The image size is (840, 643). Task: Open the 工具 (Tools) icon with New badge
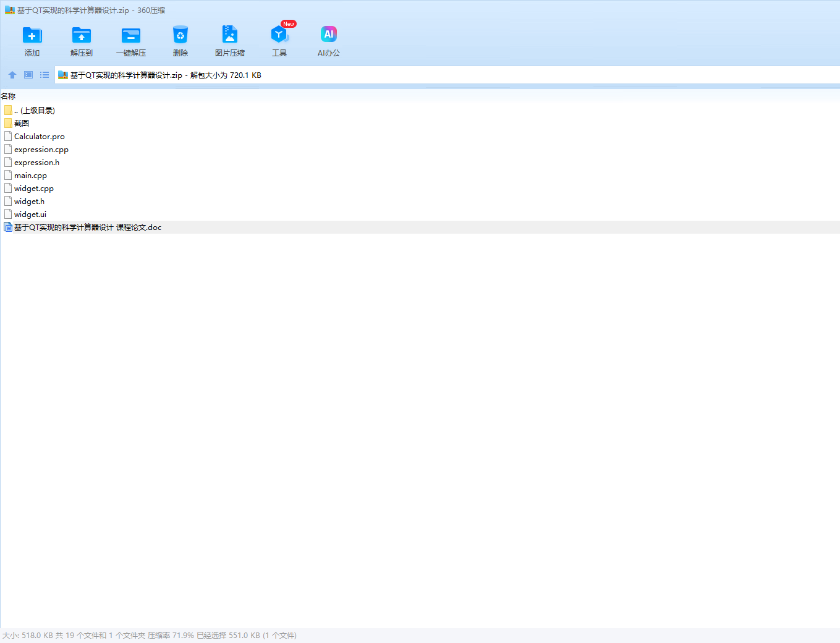(279, 34)
